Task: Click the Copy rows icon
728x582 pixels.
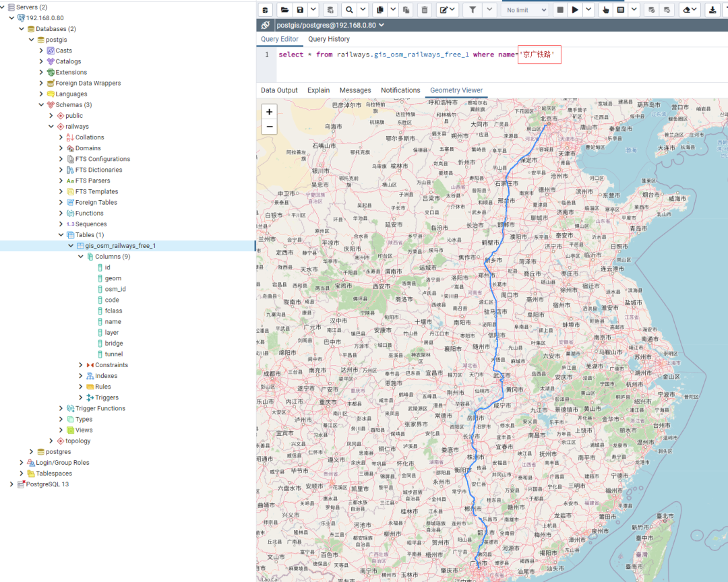Action: point(380,9)
